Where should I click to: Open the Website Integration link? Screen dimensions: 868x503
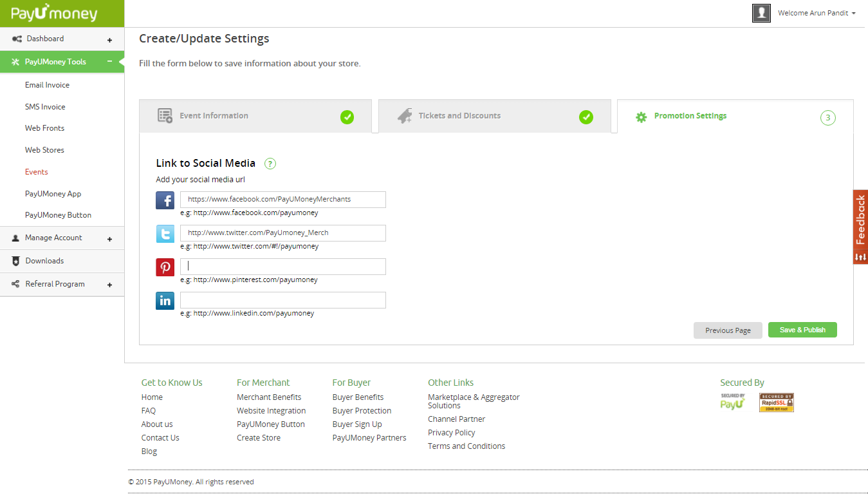pos(271,411)
